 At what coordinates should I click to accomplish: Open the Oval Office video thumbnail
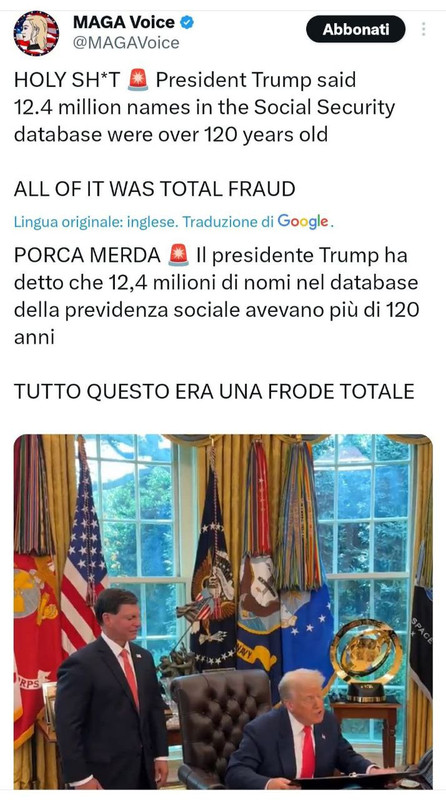point(223,611)
